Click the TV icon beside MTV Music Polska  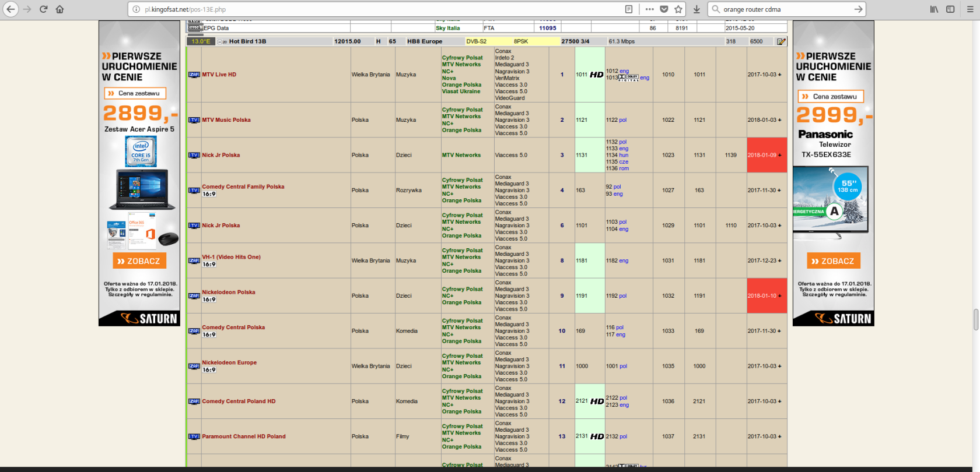tap(194, 120)
